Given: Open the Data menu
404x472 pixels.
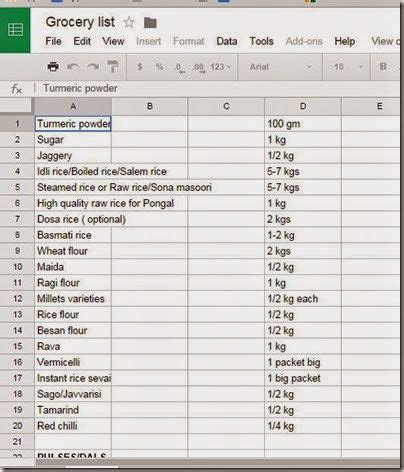Looking at the screenshot, I should [227, 41].
